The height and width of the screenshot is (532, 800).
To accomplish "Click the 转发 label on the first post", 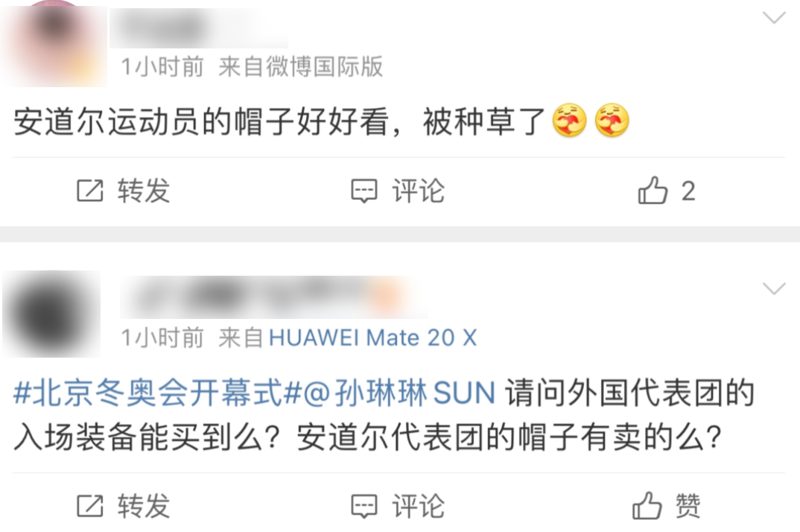I will (x=144, y=191).
